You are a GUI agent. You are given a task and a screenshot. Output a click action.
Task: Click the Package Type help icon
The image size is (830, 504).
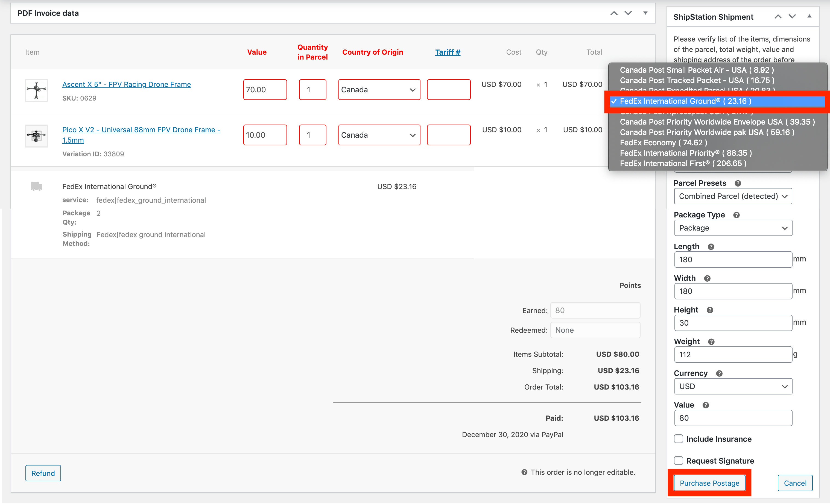coord(736,215)
